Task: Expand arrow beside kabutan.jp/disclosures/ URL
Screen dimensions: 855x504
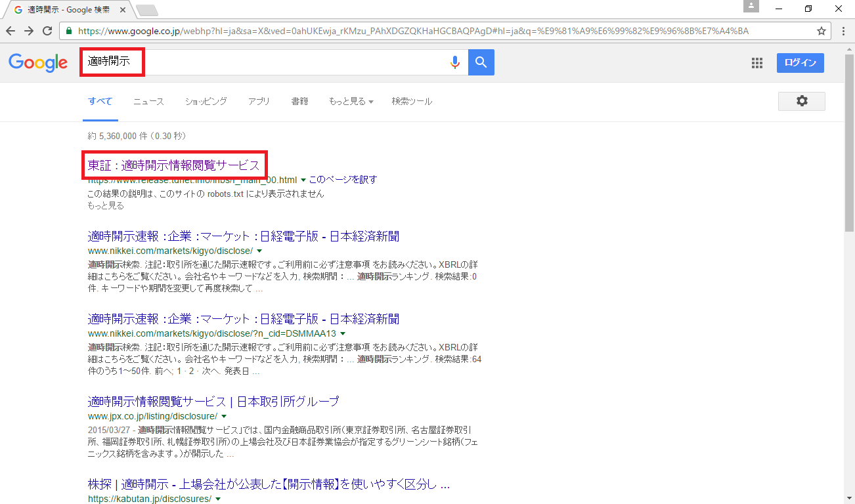Action: pyautogui.click(x=218, y=499)
